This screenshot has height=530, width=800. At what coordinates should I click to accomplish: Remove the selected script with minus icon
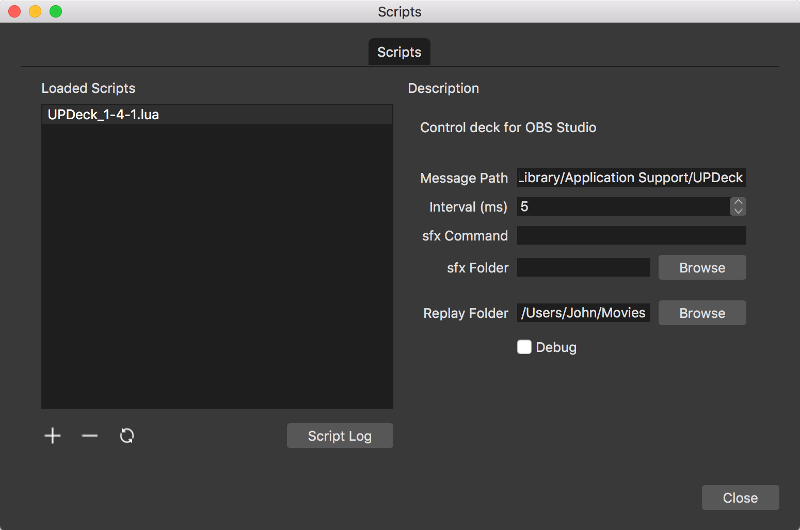point(90,436)
